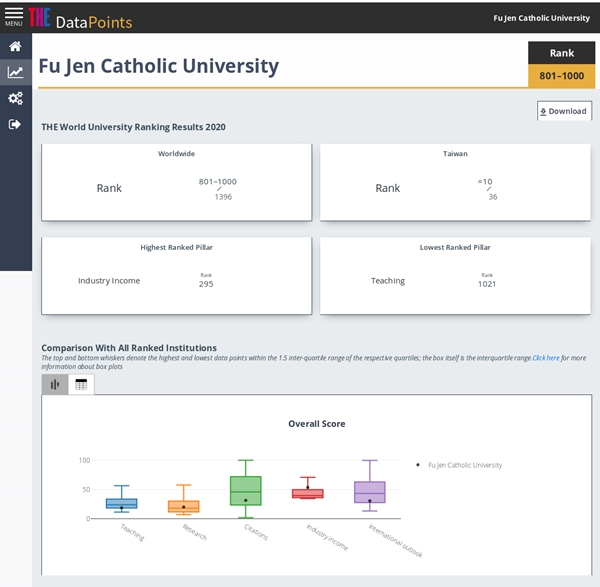
Task: Switch to the box plot chart view tab
Action: pyautogui.click(x=55, y=384)
